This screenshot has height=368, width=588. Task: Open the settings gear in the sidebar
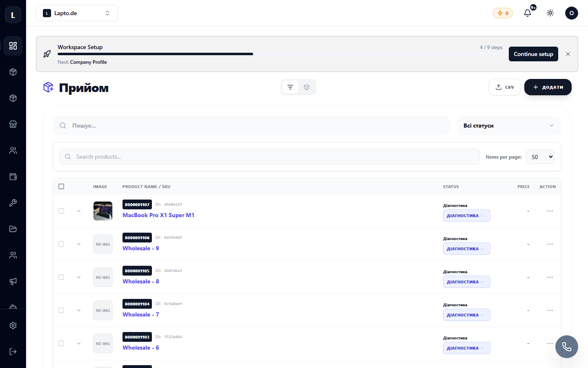click(x=13, y=325)
